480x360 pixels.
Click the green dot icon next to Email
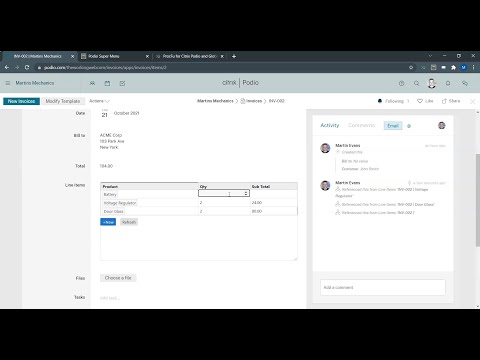pos(409,126)
